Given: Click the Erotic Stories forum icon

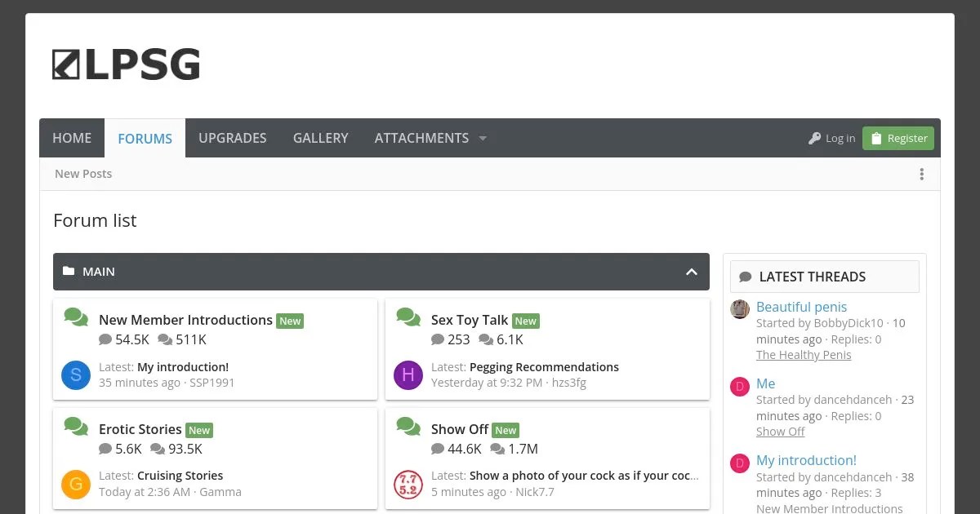Looking at the screenshot, I should pos(75,428).
